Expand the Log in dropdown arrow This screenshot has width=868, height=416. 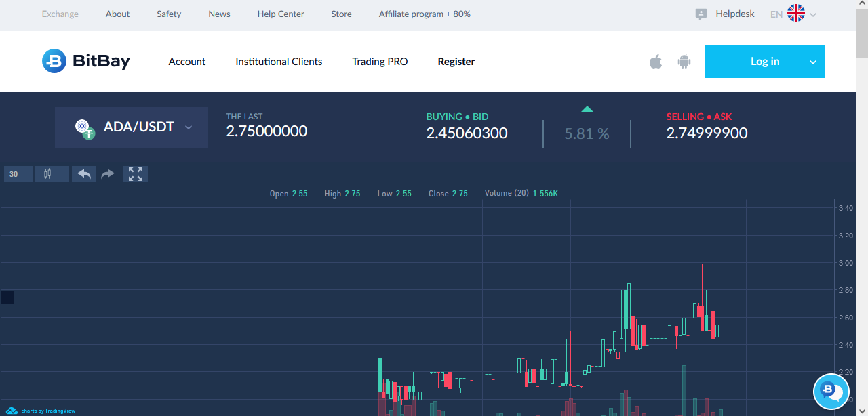click(813, 62)
